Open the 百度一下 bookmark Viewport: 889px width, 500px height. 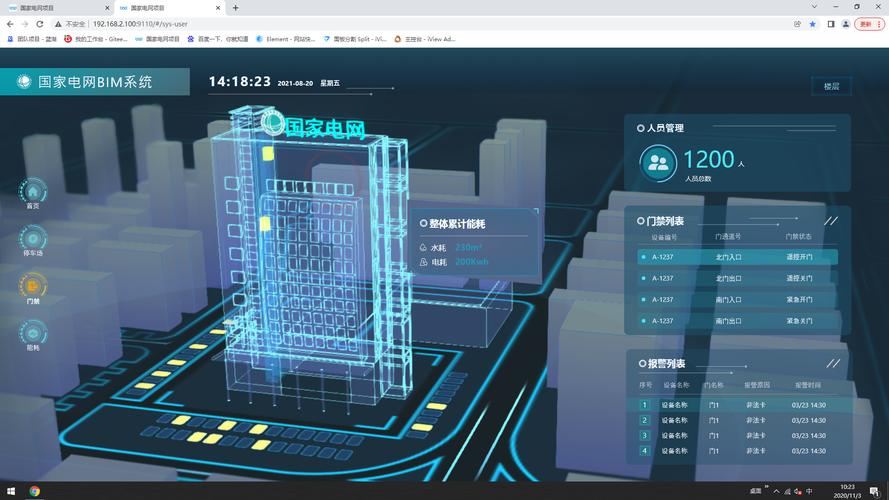(218, 39)
